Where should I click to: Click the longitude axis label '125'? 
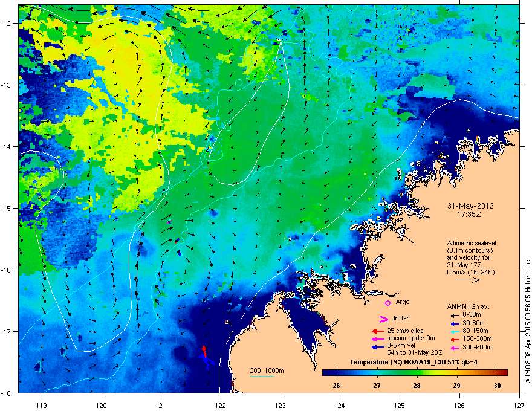[x=400, y=406]
